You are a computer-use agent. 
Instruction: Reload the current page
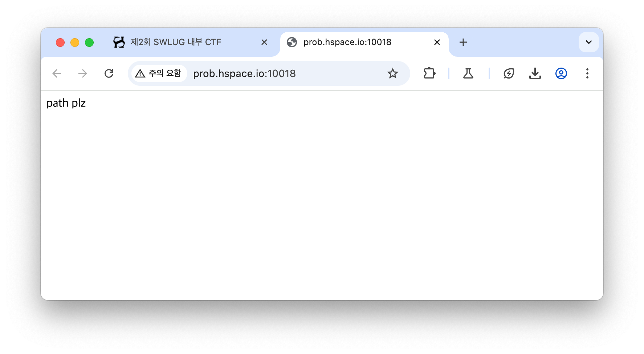[x=109, y=73]
